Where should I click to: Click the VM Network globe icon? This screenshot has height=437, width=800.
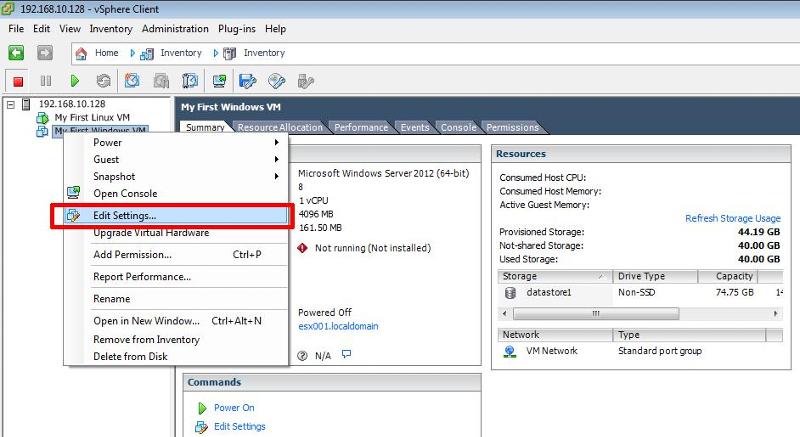tap(509, 351)
